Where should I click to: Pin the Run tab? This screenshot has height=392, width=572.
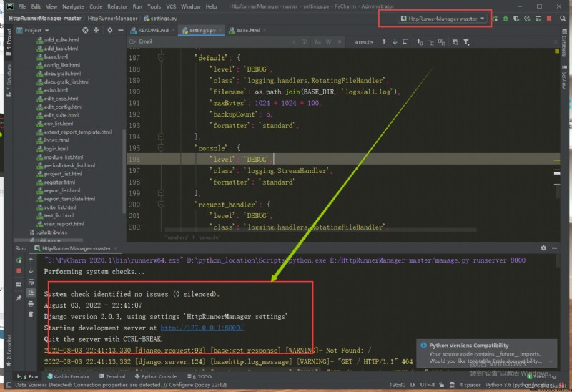19,298
